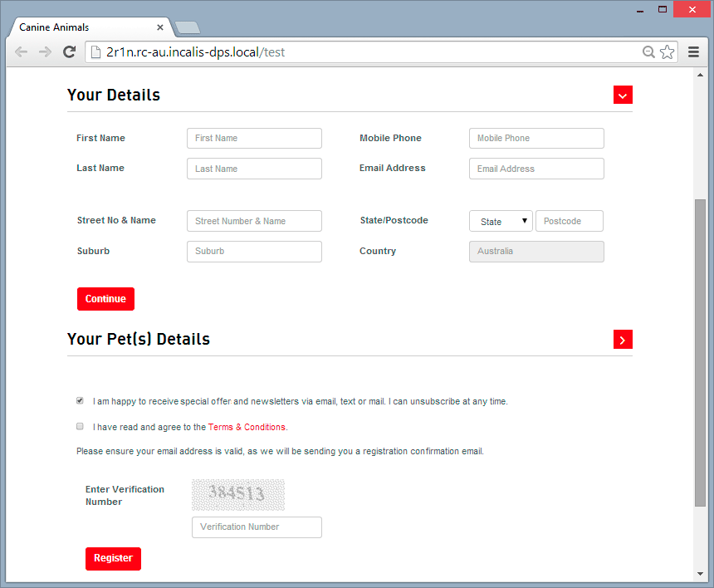Viewport: 714px width, 588px height.
Task: Open the State dropdown
Action: (501, 222)
